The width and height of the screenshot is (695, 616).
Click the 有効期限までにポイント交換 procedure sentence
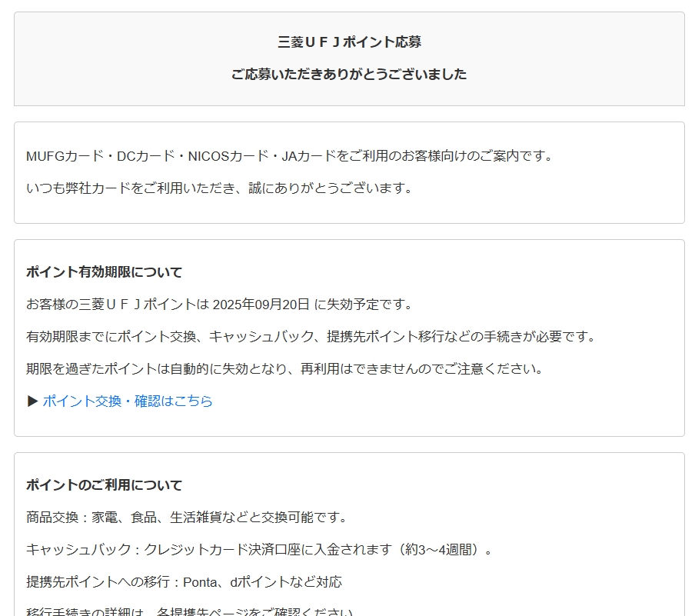[x=311, y=337]
